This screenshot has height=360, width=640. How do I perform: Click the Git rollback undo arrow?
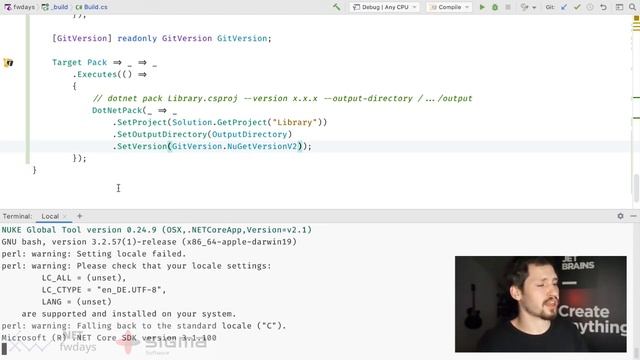[603, 7]
